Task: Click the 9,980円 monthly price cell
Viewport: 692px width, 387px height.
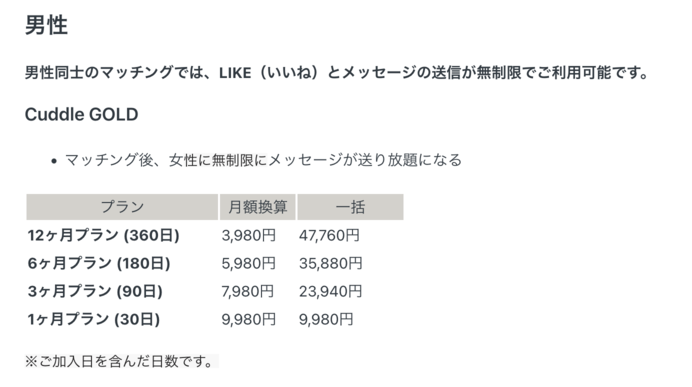Action: [248, 319]
